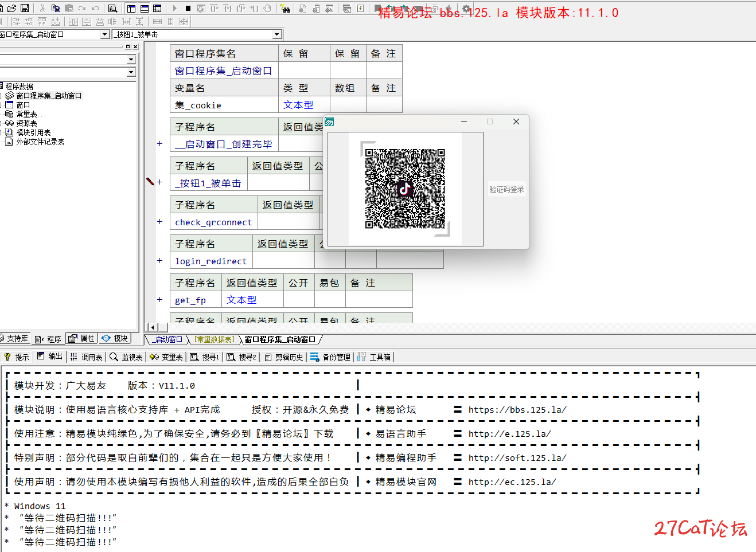The image size is (756, 552).
Task: Copy selection using the copy icon
Action: (56, 8)
